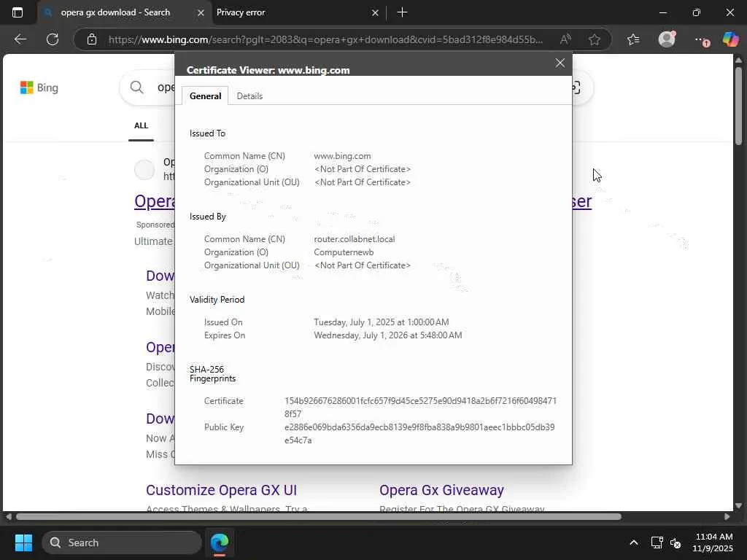The width and height of the screenshot is (747, 560).
Task: Show hidden system tray icons
Action: coord(634,542)
